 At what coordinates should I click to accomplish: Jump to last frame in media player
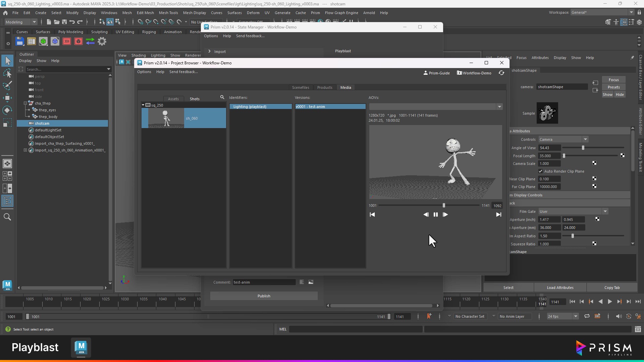pyautogui.click(x=499, y=215)
